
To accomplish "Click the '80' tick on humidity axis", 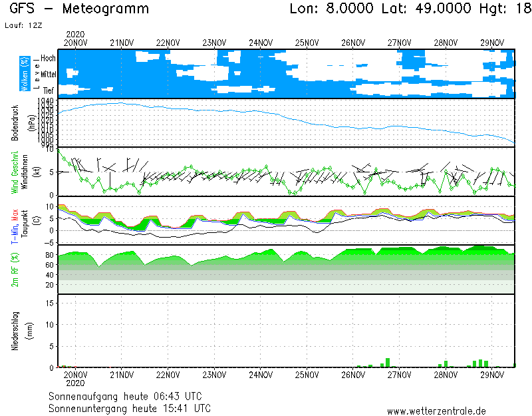I will click(x=49, y=255).
